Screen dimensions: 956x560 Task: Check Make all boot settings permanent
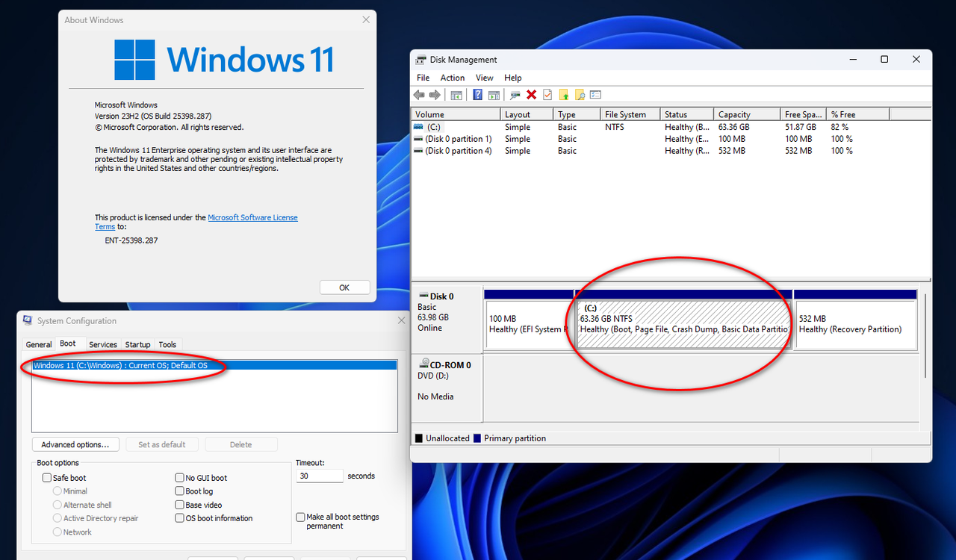click(x=300, y=517)
